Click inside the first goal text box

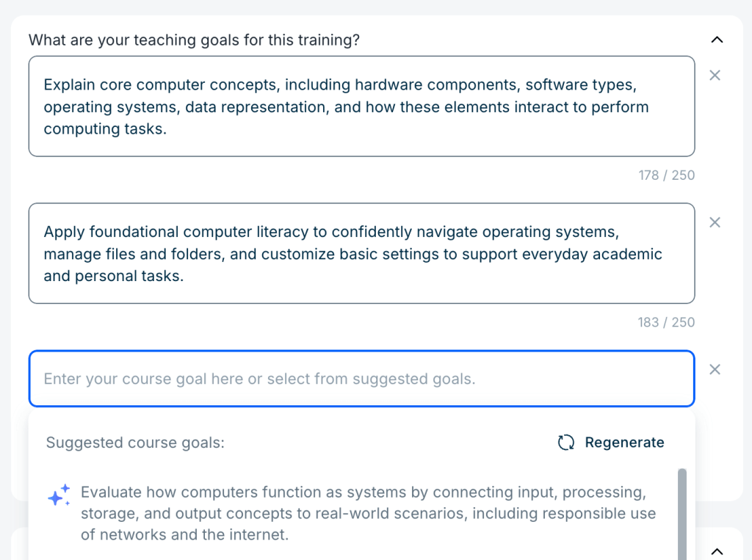pyautogui.click(x=361, y=106)
